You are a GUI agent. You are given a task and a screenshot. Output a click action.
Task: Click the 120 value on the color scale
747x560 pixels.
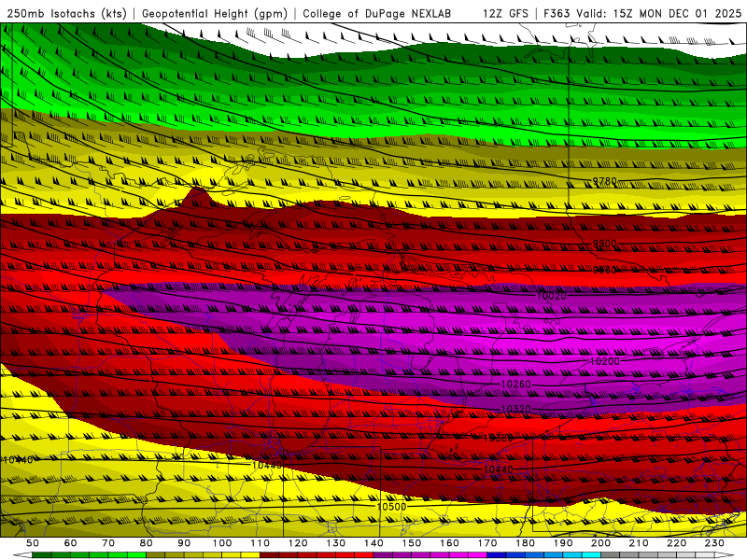click(x=298, y=543)
